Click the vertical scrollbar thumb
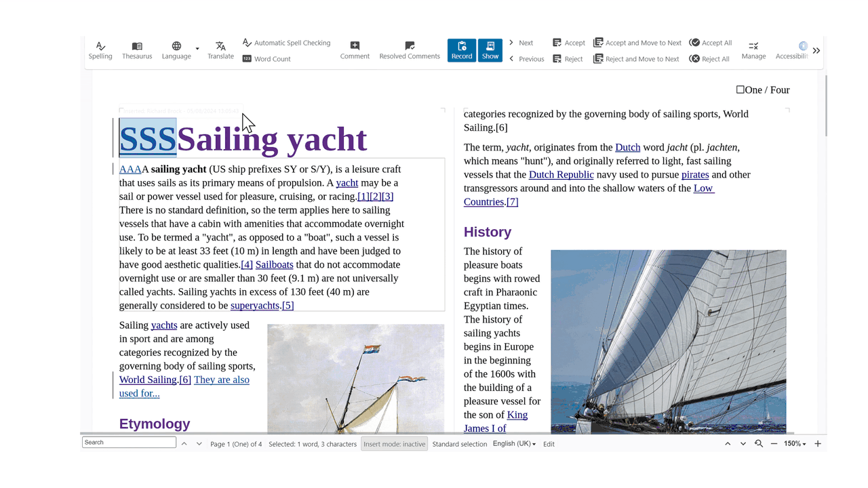Image resolution: width=868 pixels, height=488 pixels. coord(825,105)
